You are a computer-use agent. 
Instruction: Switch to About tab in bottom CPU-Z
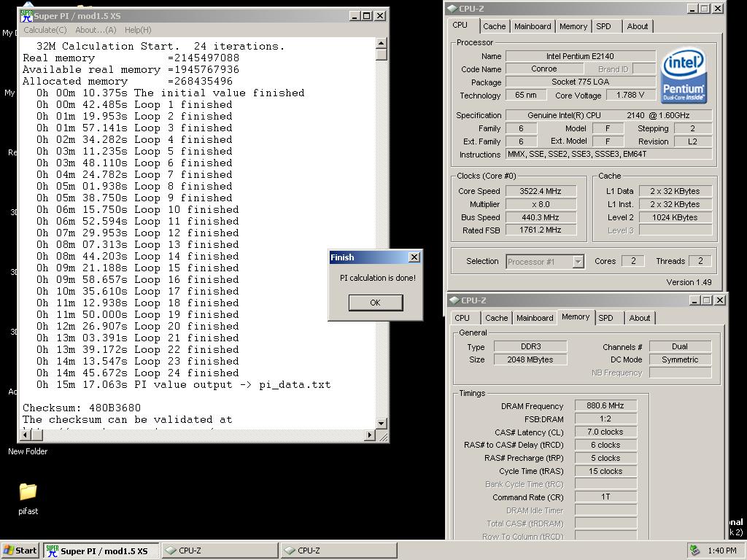click(x=639, y=318)
